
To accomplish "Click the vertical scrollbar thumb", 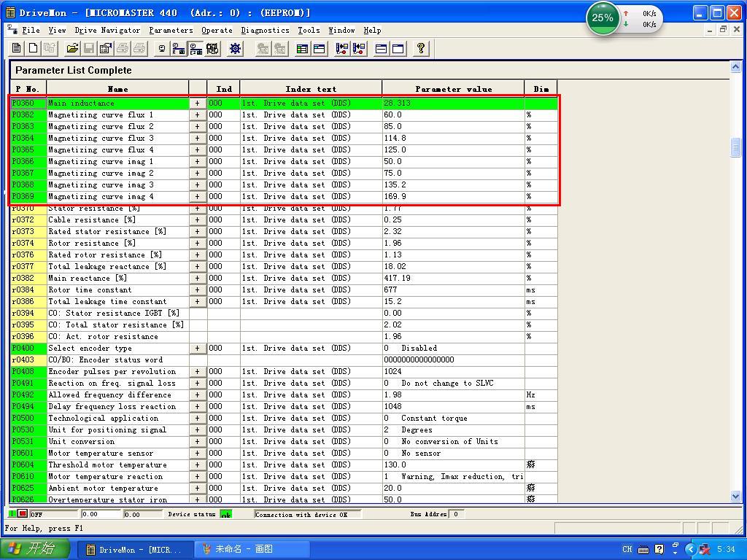I will [x=735, y=147].
